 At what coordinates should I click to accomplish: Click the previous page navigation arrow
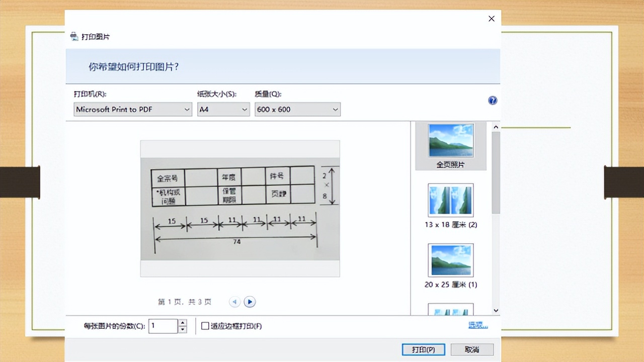(x=234, y=301)
